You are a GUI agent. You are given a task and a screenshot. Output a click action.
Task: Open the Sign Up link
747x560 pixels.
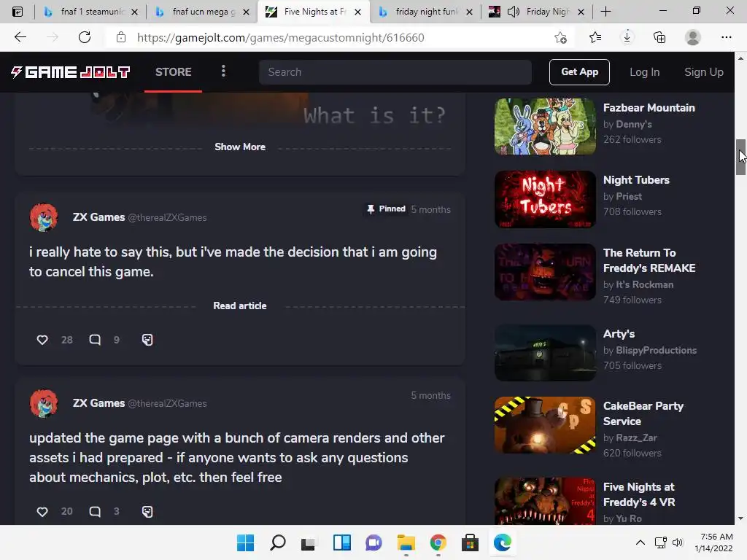(704, 72)
